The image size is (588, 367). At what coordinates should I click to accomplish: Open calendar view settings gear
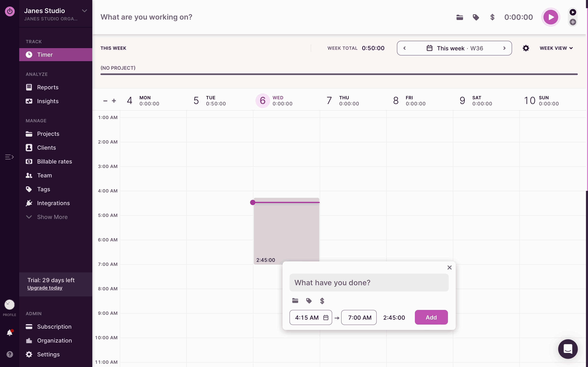[526, 48]
